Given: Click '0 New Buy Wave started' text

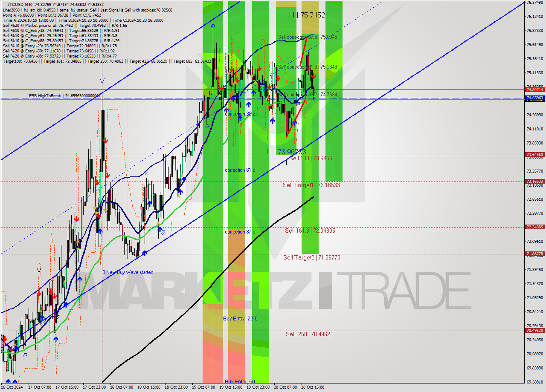Looking at the screenshot, I should coord(128,272).
